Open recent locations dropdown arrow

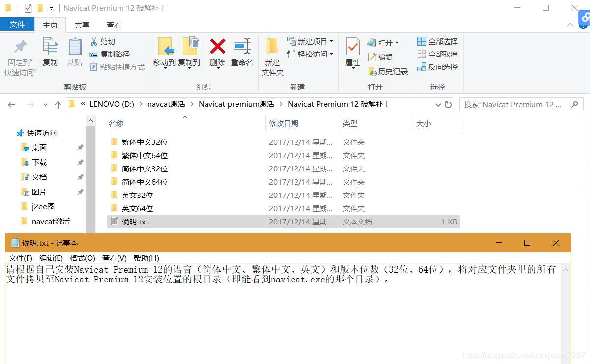tap(45, 105)
